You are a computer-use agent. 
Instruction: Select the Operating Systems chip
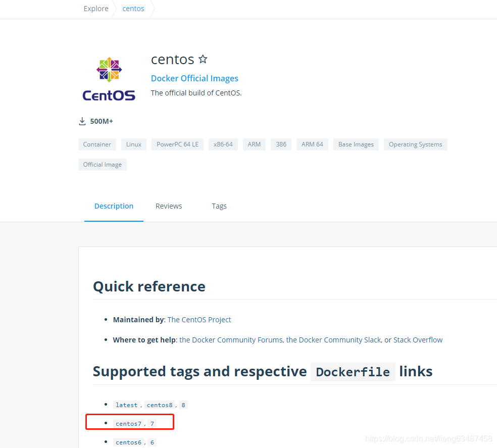[416, 144]
